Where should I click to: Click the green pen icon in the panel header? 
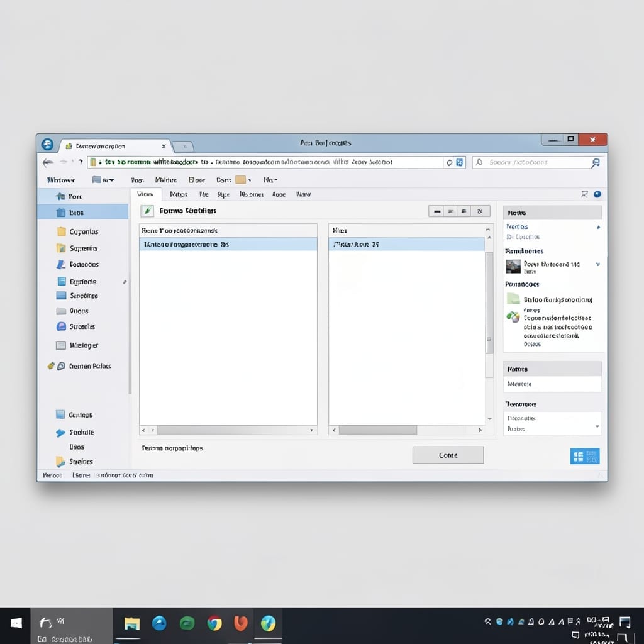pyautogui.click(x=147, y=211)
